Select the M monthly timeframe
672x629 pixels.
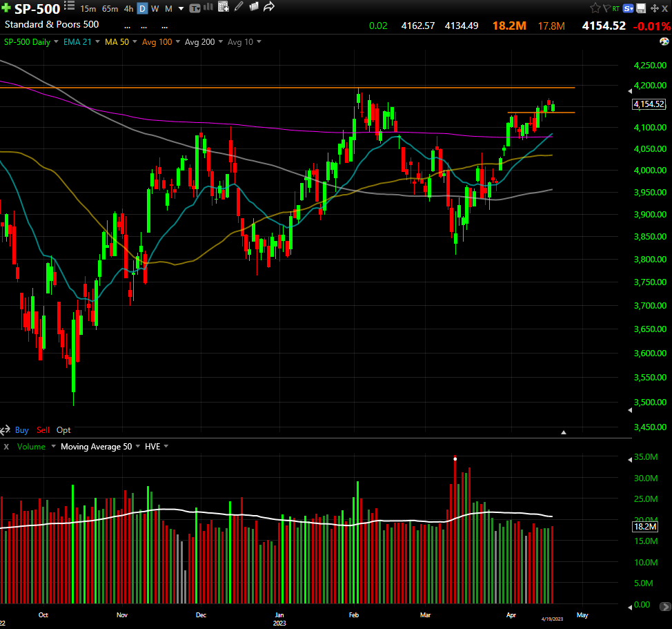pos(168,9)
